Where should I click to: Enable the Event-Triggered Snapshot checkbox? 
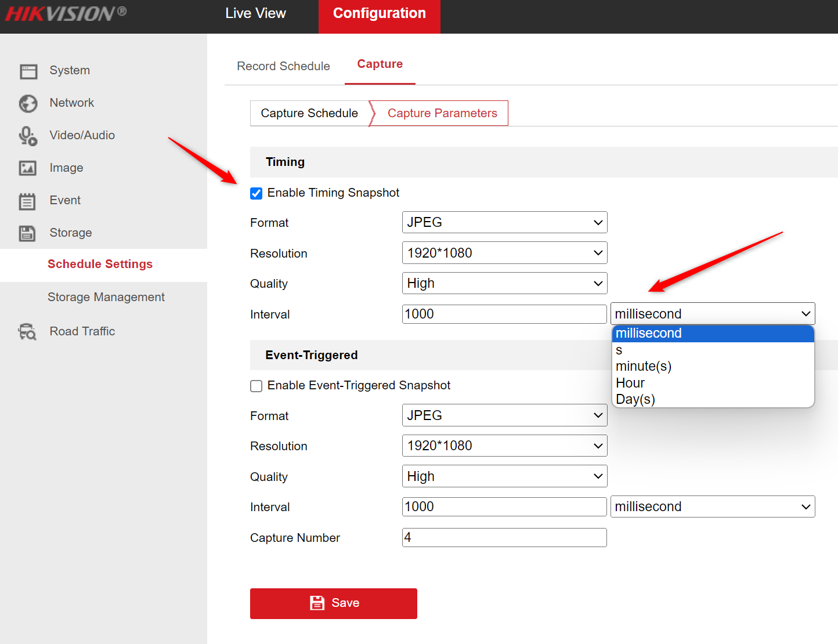click(256, 386)
